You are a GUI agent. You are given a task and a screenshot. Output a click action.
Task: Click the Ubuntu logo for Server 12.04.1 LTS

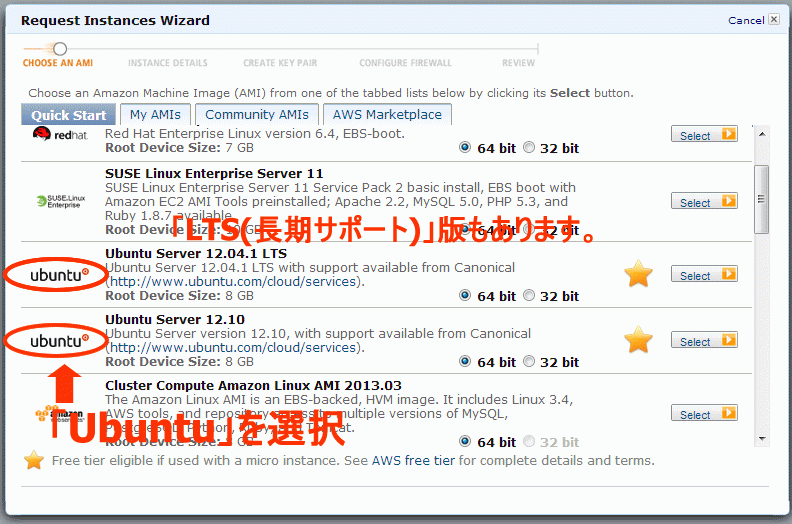pos(60,275)
